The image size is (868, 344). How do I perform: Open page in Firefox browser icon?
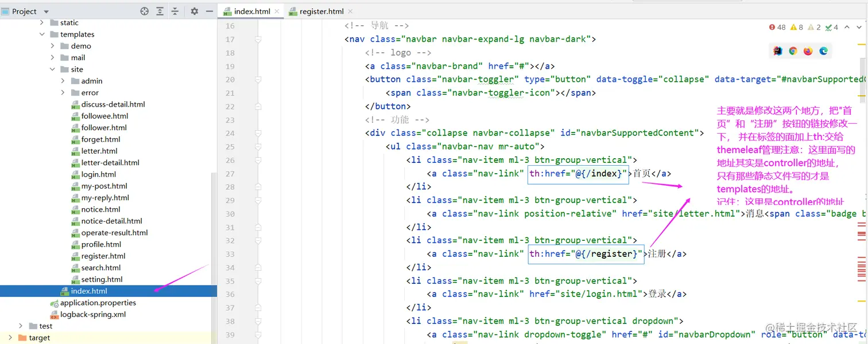[x=808, y=51]
